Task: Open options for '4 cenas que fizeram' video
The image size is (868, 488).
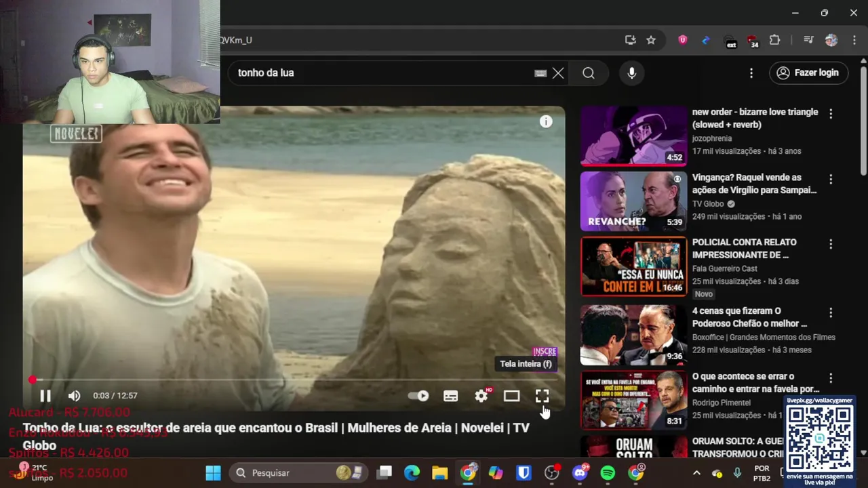Action: pos(831,313)
